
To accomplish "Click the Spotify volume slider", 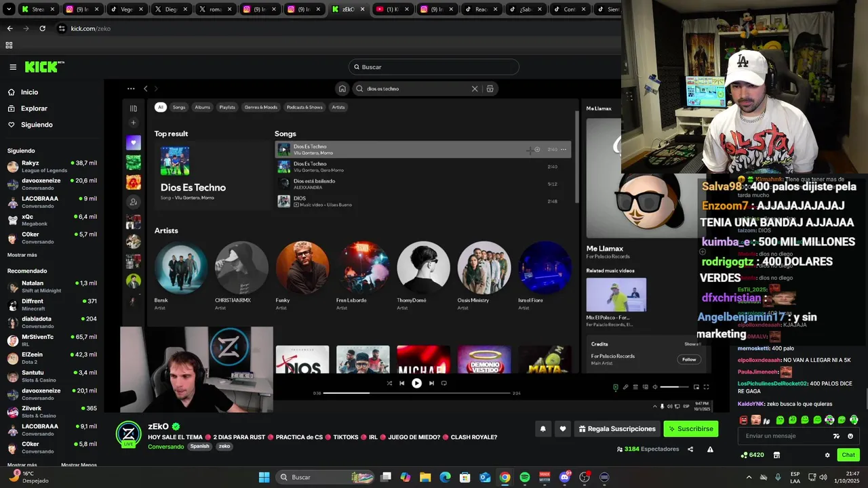I will point(674,387).
